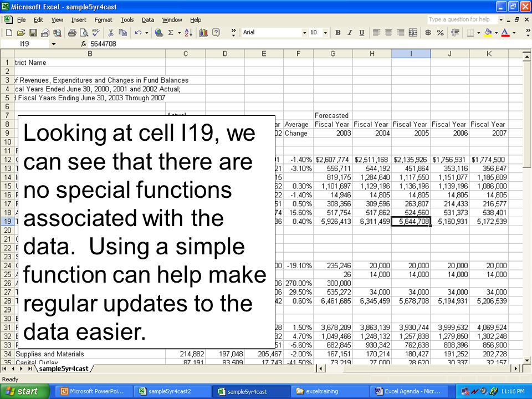
Task: Click the Decrease Indent icon
Action: pos(456,33)
